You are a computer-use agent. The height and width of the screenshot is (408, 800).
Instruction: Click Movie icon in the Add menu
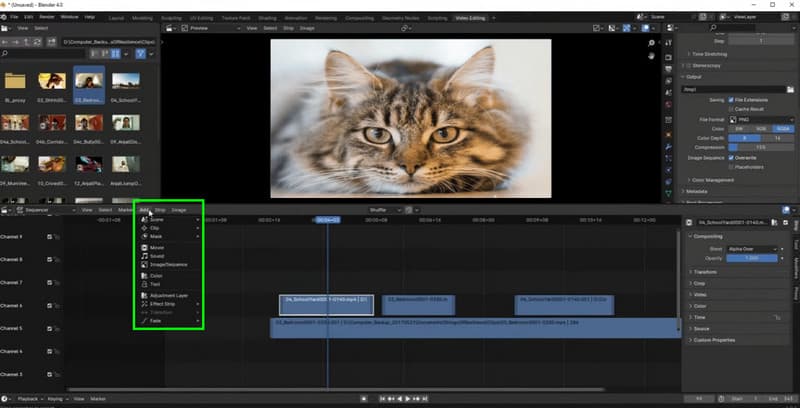tap(144, 248)
